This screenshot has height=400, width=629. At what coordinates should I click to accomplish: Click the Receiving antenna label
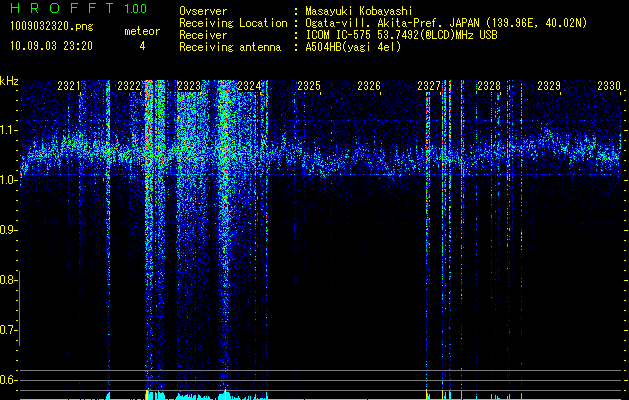pyautogui.click(x=230, y=47)
